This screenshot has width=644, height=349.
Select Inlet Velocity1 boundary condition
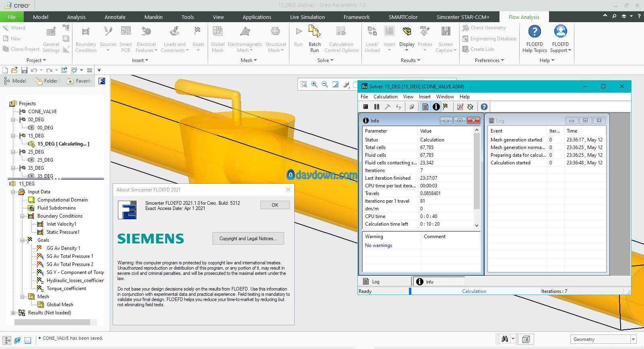coord(61,224)
